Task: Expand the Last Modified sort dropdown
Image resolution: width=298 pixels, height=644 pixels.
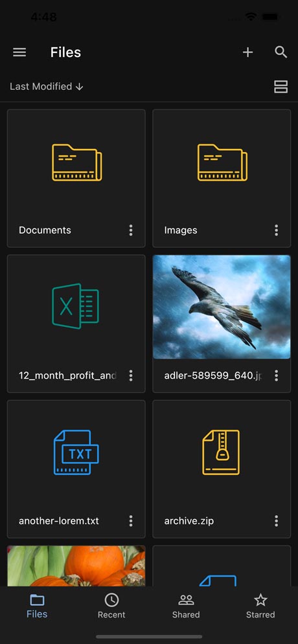Action: pos(47,87)
